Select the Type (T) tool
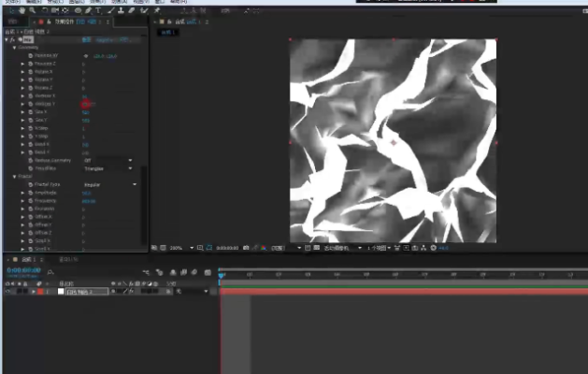Image resolution: width=588 pixels, height=374 pixels. [x=98, y=10]
